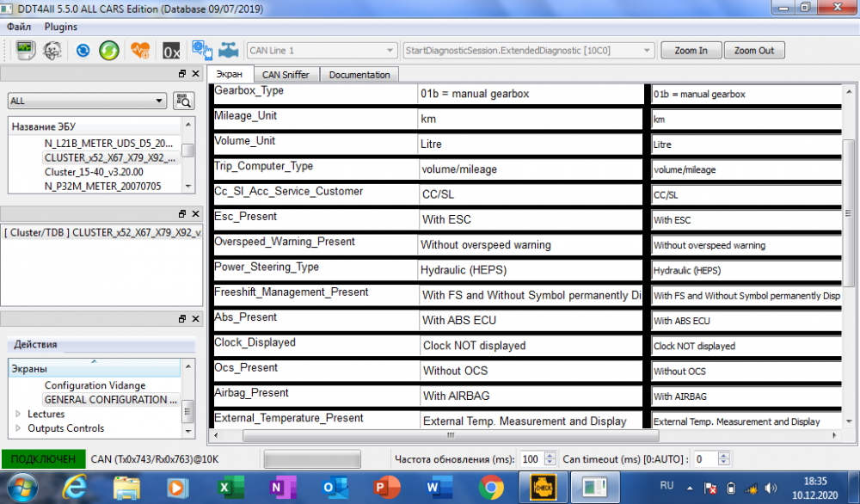The image size is (860, 504).
Task: Select the GENERAL CONFIGURATION screen item
Action: pyautogui.click(x=111, y=400)
